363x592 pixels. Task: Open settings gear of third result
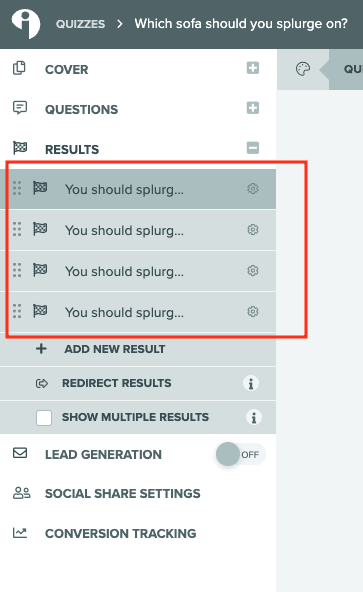click(253, 271)
